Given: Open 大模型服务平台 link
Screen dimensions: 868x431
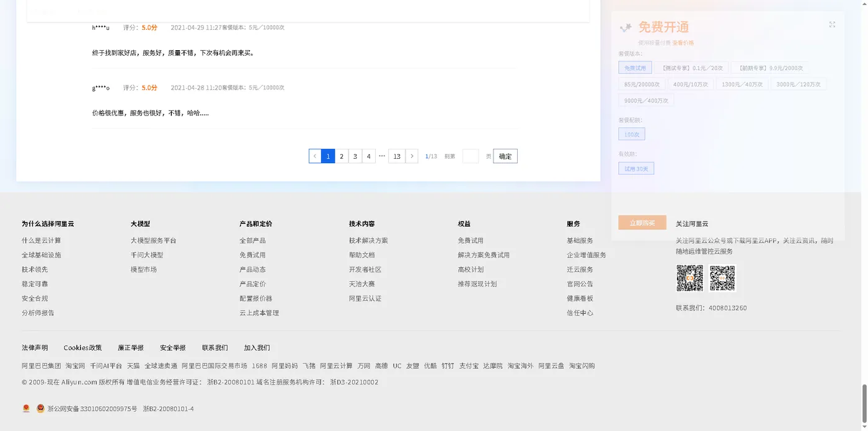Looking at the screenshot, I should click(x=154, y=241).
